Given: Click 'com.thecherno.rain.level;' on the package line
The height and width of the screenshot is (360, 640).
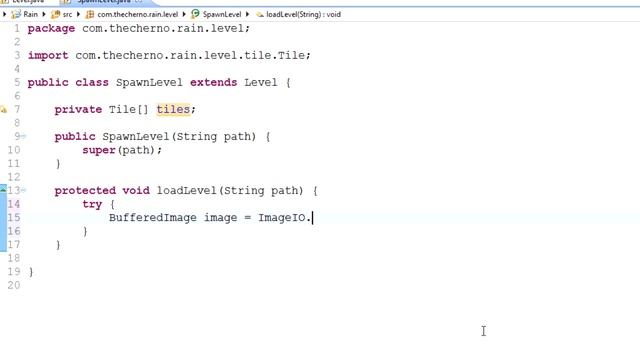Looking at the screenshot, I should coord(166,29).
